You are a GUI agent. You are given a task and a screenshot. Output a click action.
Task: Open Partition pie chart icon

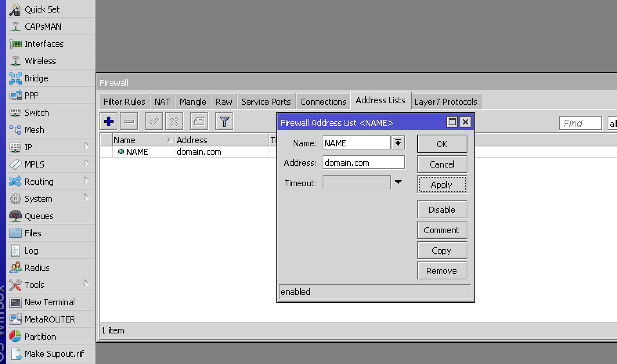[15, 337]
